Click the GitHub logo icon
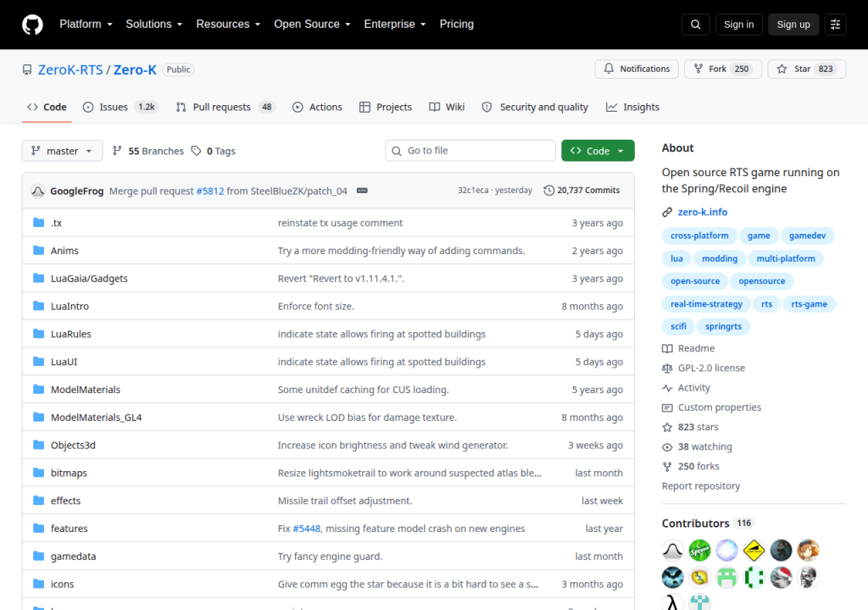868x610 pixels. 33,25
